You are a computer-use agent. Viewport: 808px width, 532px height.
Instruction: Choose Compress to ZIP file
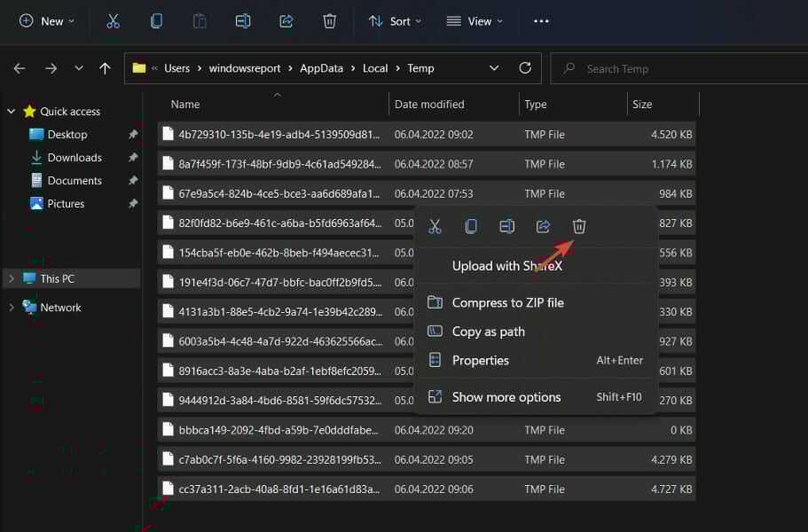coord(536,303)
